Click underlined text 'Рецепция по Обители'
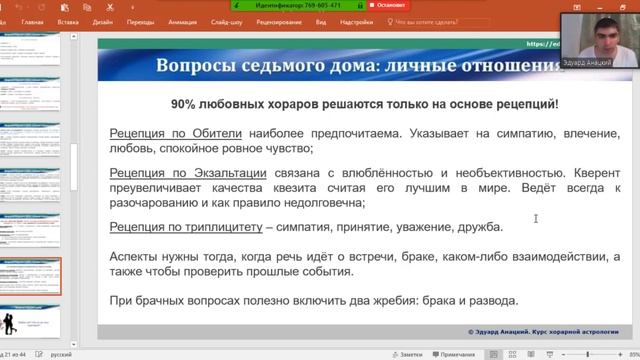The width and height of the screenshot is (640, 360). [176, 133]
